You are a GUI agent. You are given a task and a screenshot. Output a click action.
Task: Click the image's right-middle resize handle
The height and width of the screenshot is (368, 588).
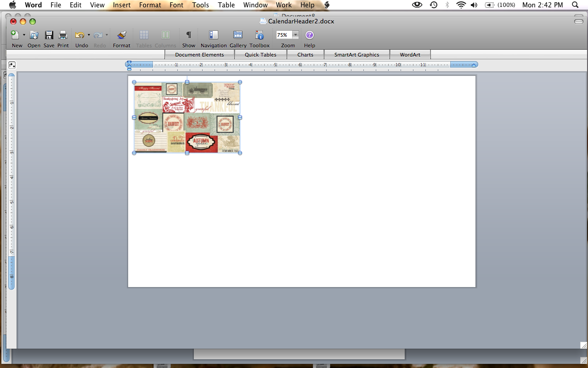click(x=240, y=117)
